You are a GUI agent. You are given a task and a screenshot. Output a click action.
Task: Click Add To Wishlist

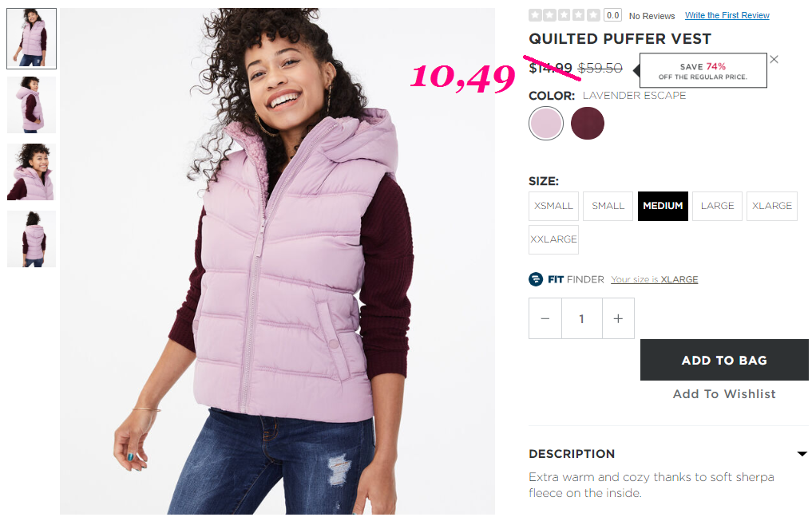coord(724,394)
